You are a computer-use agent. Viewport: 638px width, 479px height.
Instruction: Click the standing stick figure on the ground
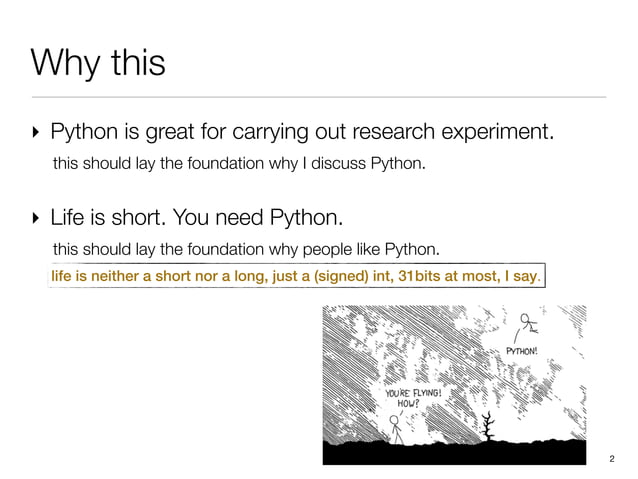[395, 429]
